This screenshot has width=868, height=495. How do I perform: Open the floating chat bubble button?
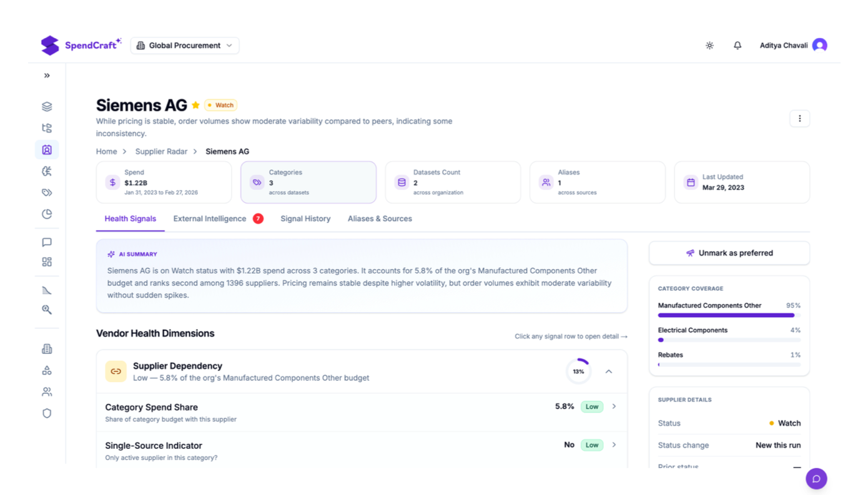[816, 479]
